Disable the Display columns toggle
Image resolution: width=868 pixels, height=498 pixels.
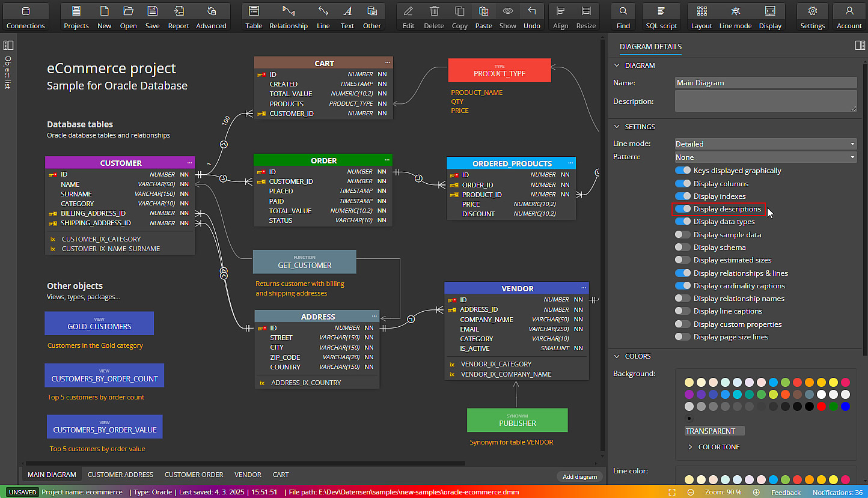[x=683, y=183]
